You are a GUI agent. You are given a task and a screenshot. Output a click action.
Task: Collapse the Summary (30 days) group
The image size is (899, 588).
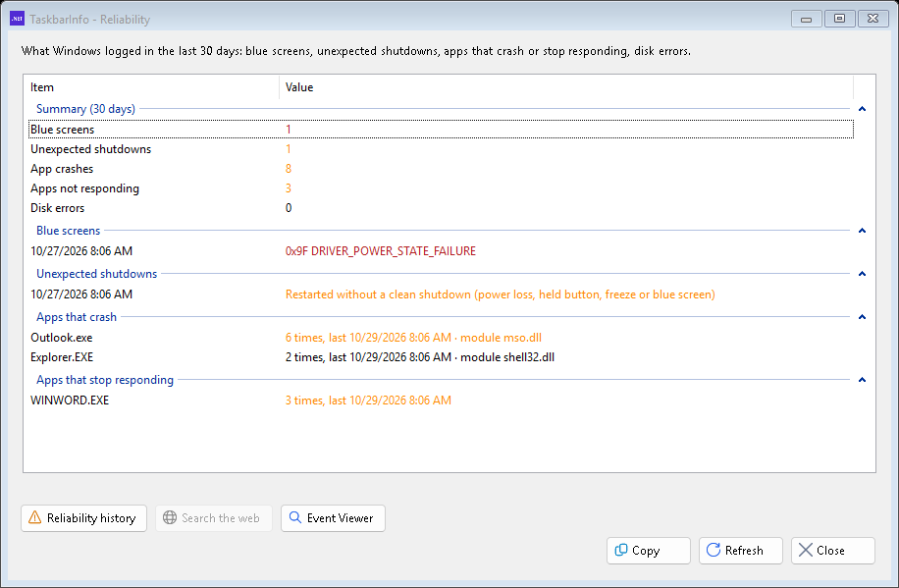(x=862, y=109)
